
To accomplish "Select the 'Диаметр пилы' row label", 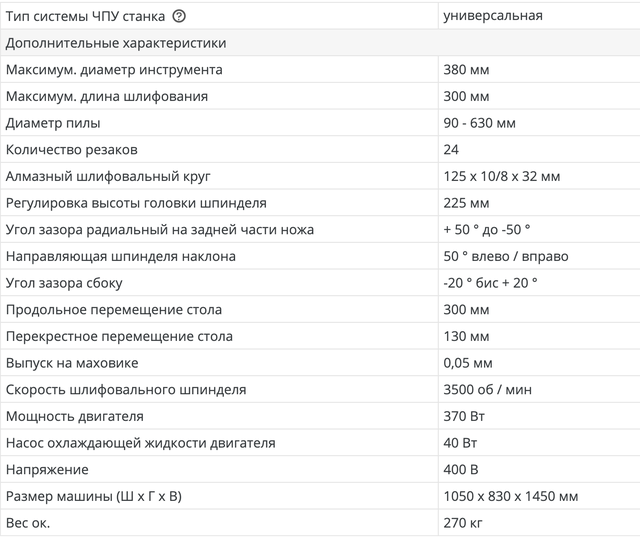I will (53, 123).
